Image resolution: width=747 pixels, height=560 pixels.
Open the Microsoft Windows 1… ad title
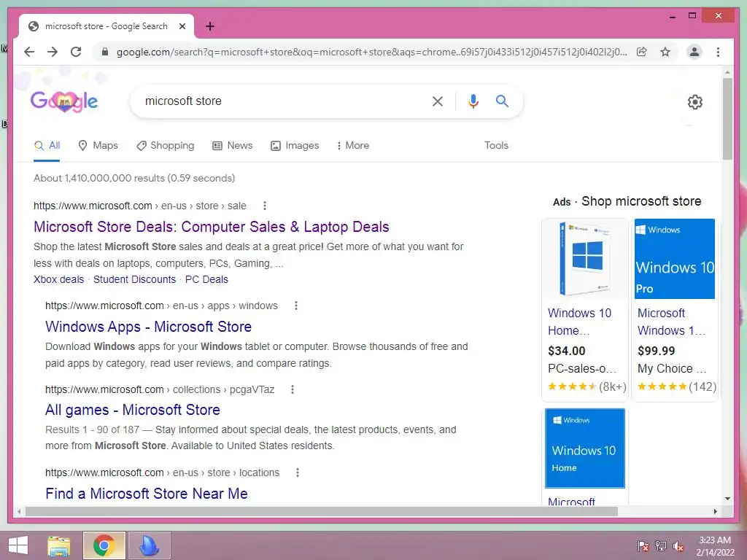672,322
